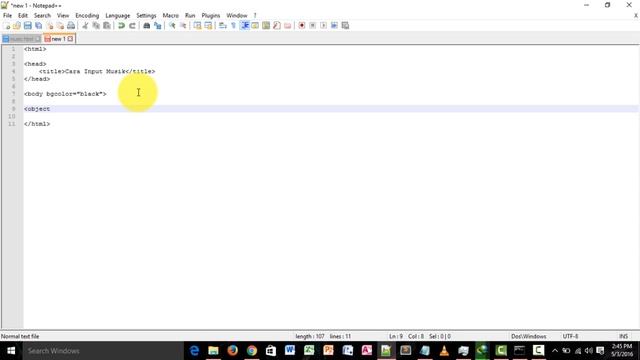Image resolution: width=640 pixels, height=360 pixels.
Task: Undo the last edit with the green Undo arrow
Action: point(121,26)
